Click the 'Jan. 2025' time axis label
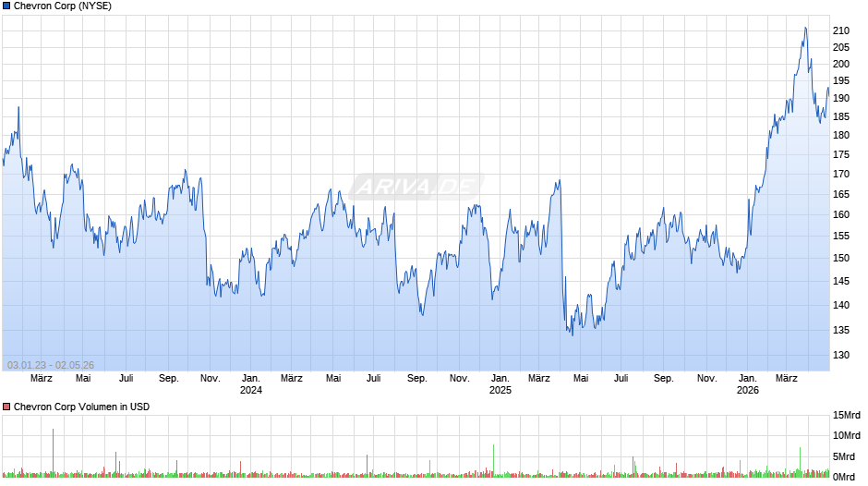The width and height of the screenshot is (868, 486). (x=500, y=384)
